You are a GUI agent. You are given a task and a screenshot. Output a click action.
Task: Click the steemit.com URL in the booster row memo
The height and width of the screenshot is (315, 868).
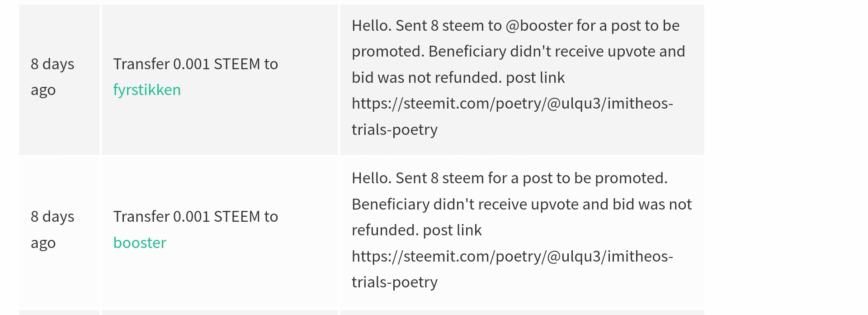click(512, 257)
